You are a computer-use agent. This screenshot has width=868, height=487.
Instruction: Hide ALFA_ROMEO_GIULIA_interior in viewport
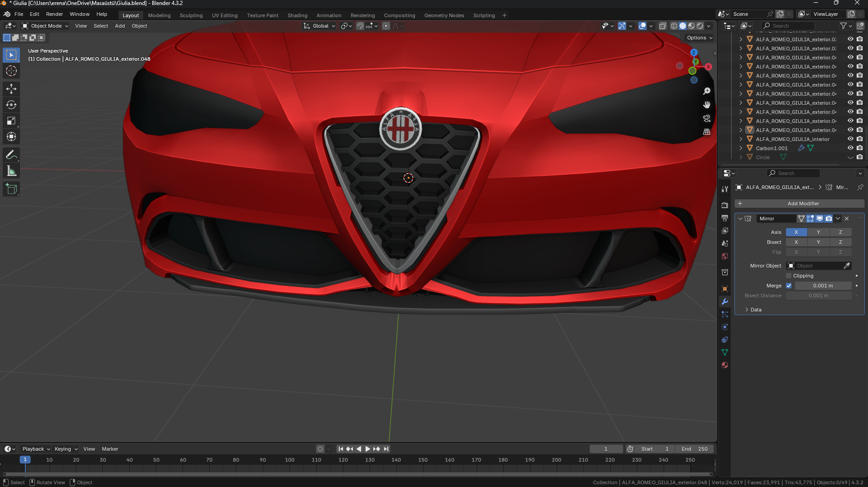(x=850, y=139)
